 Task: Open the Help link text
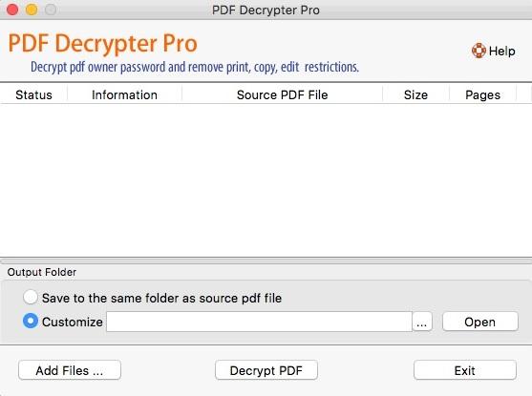pyautogui.click(x=501, y=52)
